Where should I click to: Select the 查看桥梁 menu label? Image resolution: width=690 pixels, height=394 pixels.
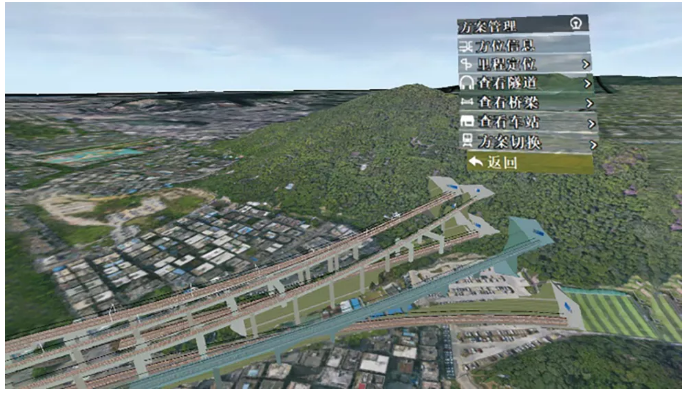509,102
